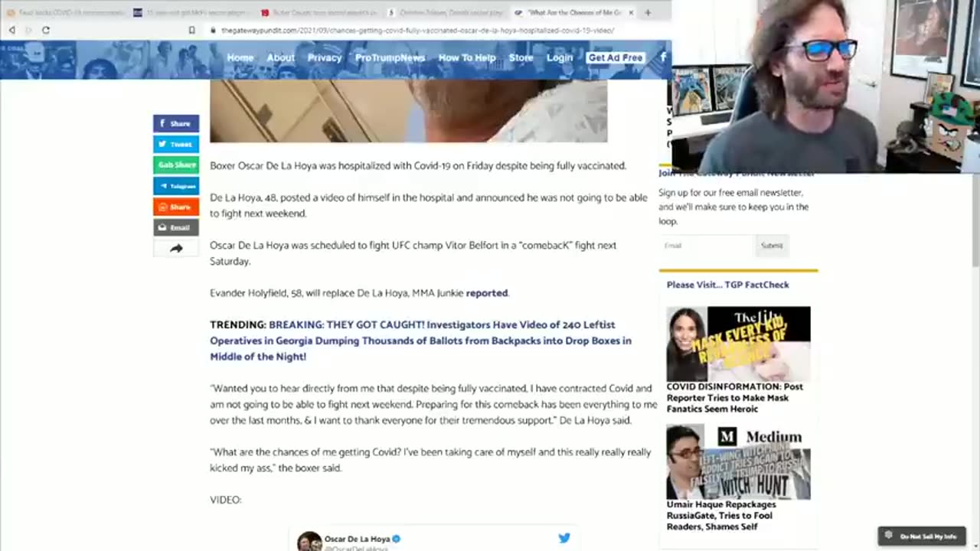
Task: Click the verified badge beside Oscar De La Hoya
Action: coord(397,539)
